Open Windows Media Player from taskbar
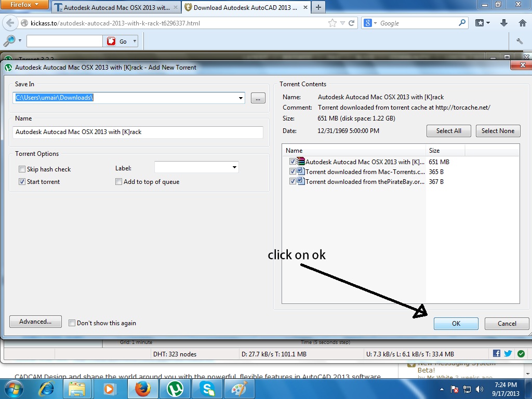 pos(109,389)
